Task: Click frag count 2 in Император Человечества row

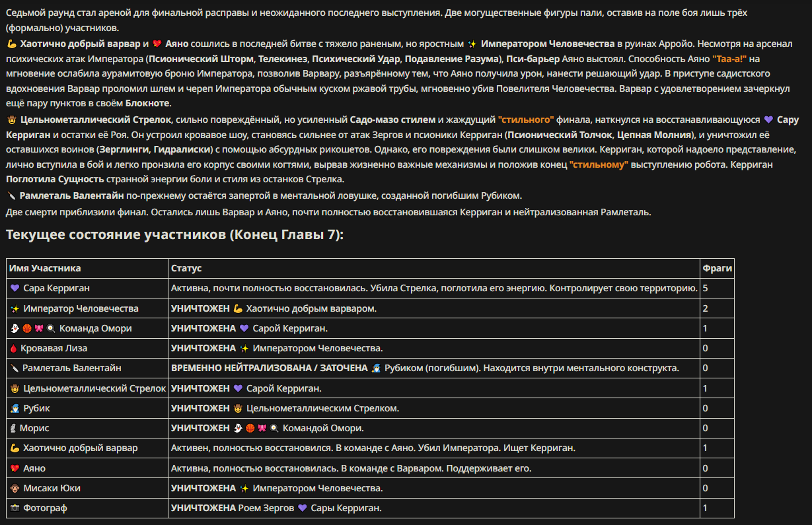Action: (x=706, y=308)
